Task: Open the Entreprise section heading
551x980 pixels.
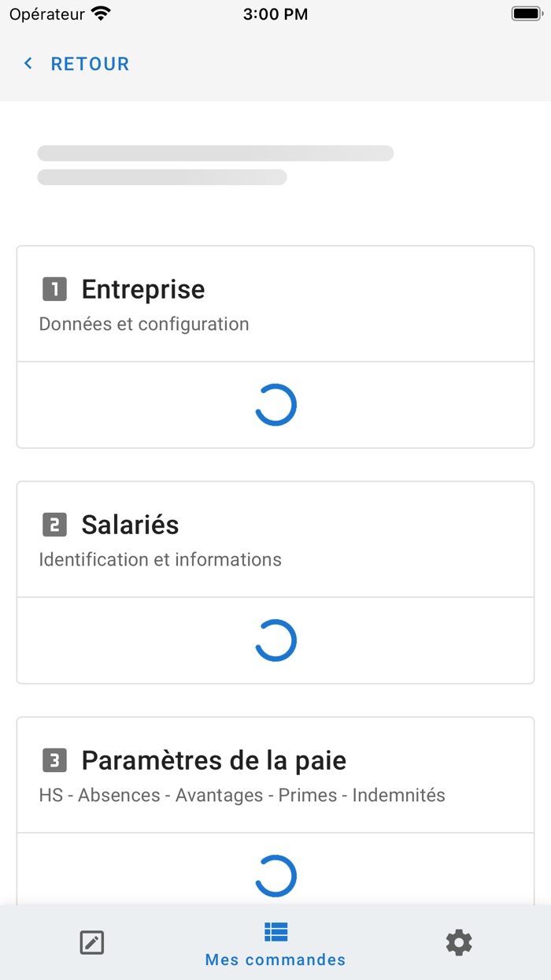Action: [x=143, y=289]
